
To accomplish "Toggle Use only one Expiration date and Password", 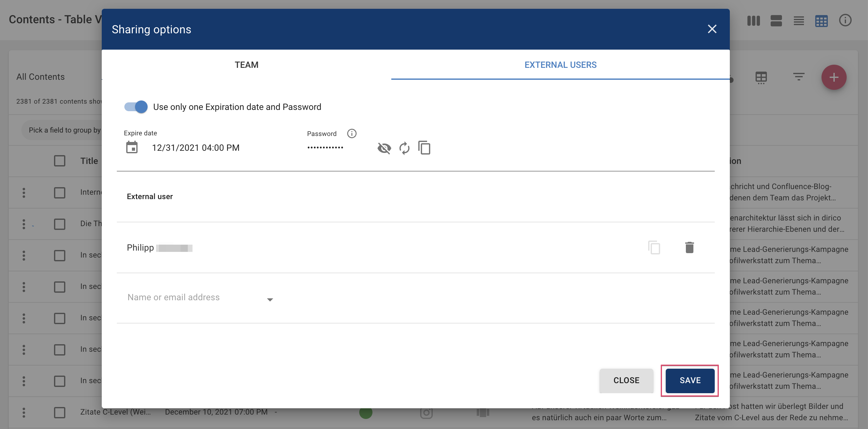I will tap(136, 107).
